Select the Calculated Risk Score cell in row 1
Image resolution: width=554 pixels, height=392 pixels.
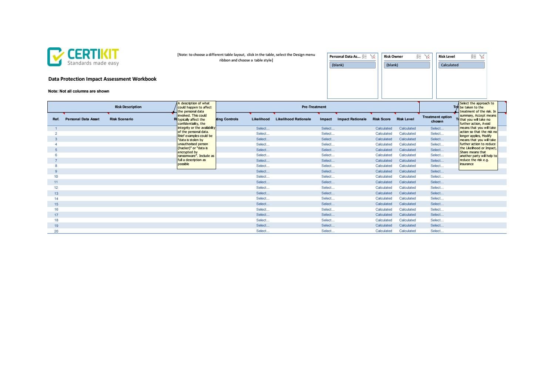point(383,128)
